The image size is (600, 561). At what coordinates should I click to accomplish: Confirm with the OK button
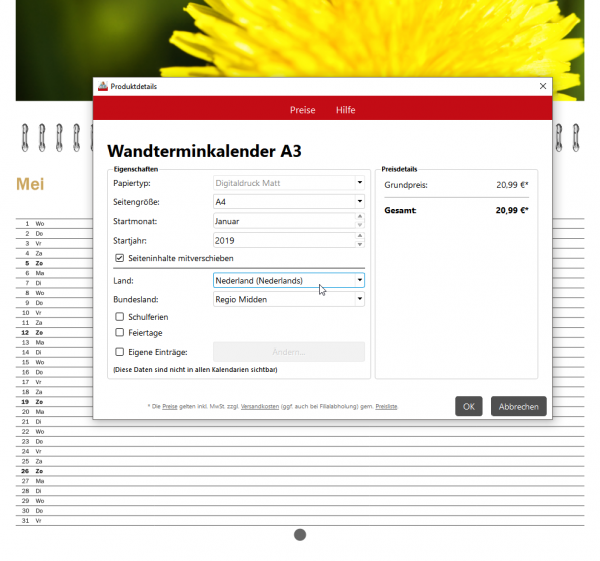pos(469,406)
